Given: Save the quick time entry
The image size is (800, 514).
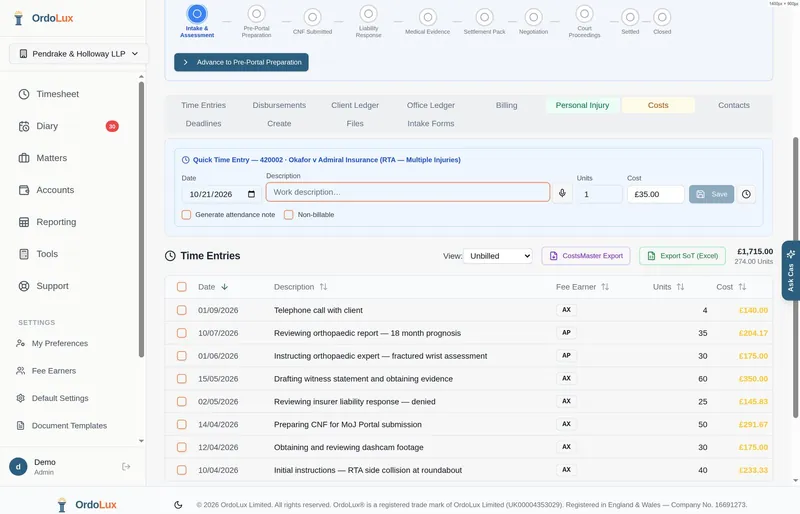Looking at the screenshot, I should [x=711, y=194].
